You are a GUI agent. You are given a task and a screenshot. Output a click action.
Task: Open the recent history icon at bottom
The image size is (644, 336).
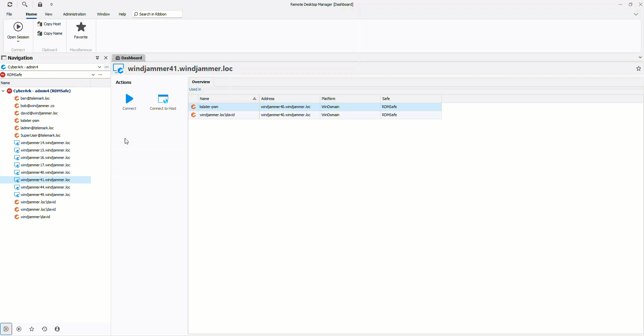(44, 329)
